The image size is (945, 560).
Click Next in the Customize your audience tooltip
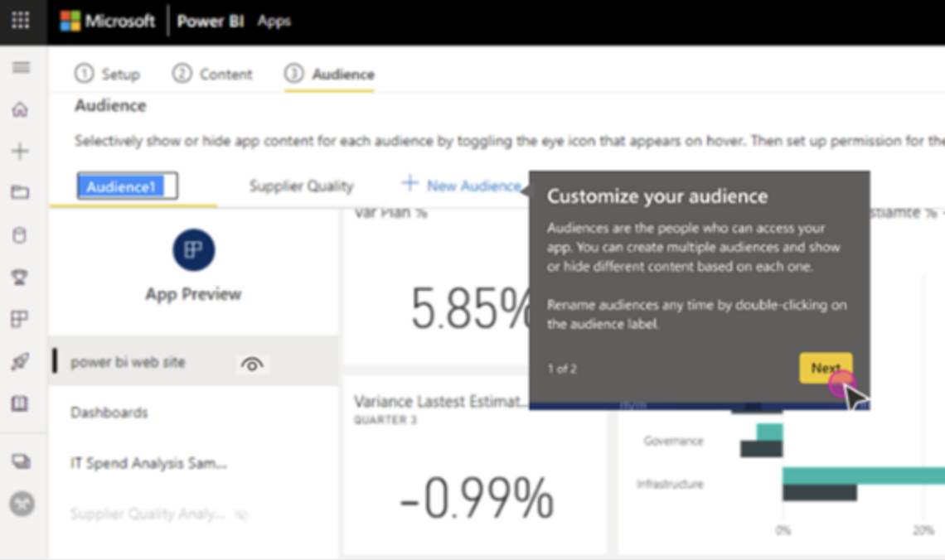click(826, 368)
